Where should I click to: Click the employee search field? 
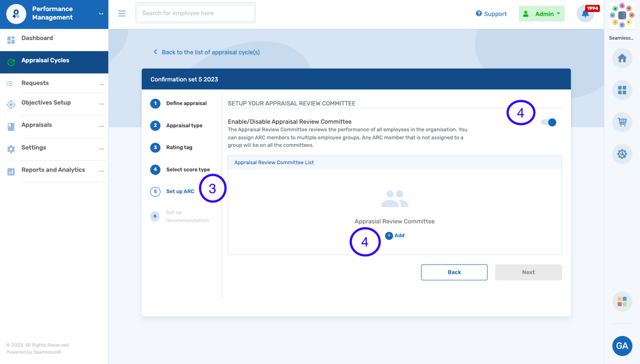tap(195, 13)
